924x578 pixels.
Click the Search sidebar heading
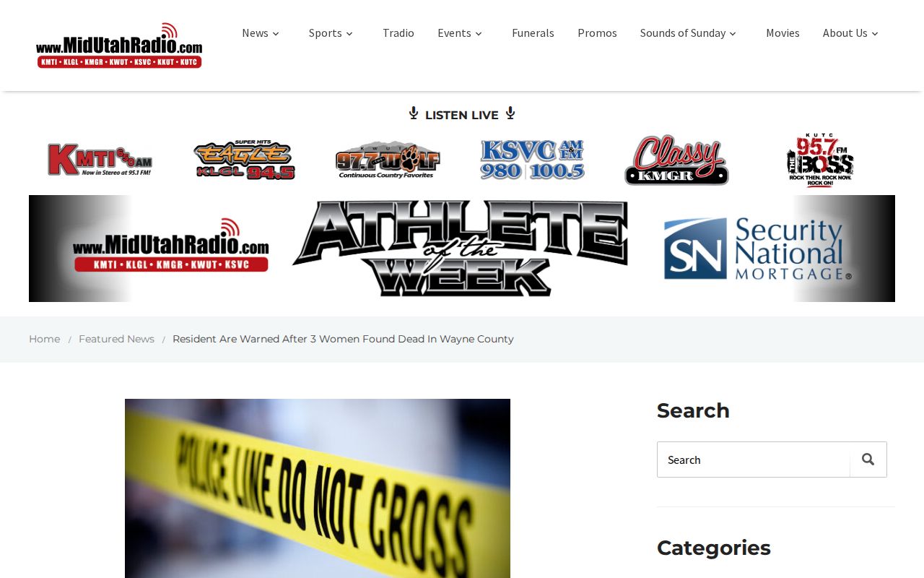tap(693, 410)
